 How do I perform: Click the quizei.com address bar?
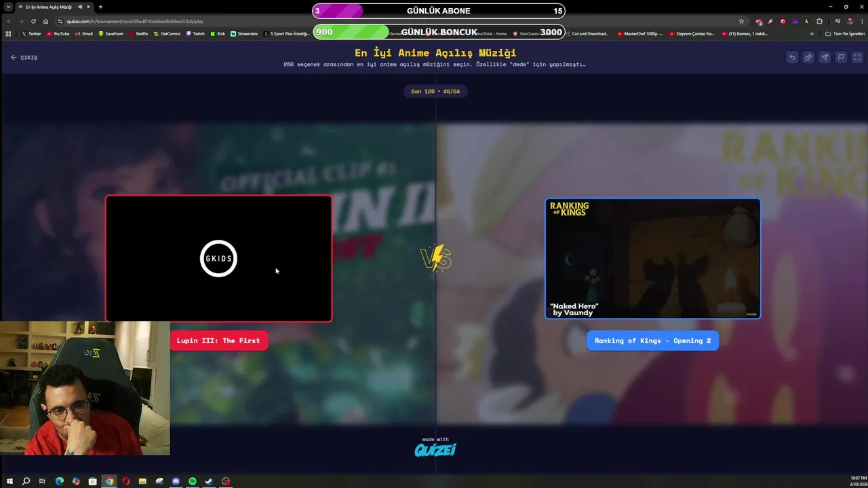[400, 21]
